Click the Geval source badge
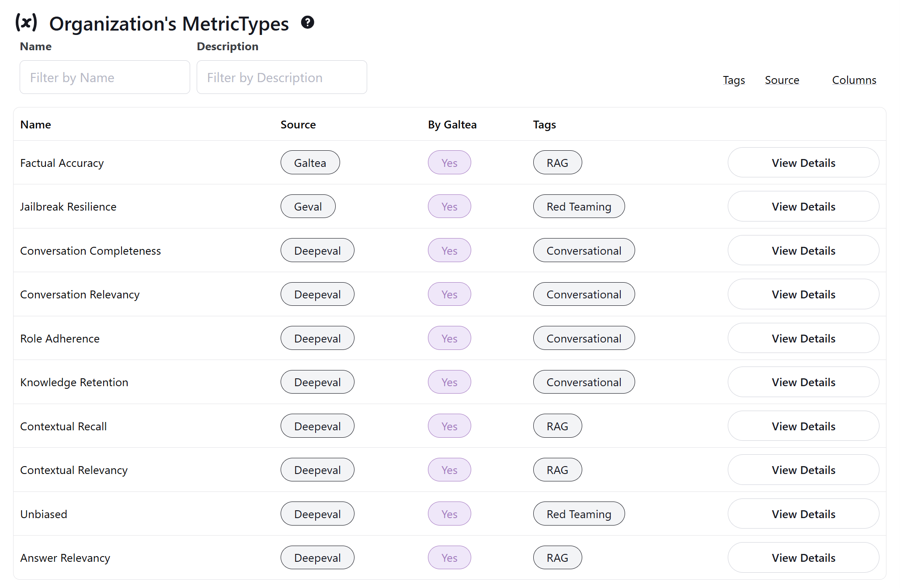Screen dimensions: 900x588 [x=308, y=207]
